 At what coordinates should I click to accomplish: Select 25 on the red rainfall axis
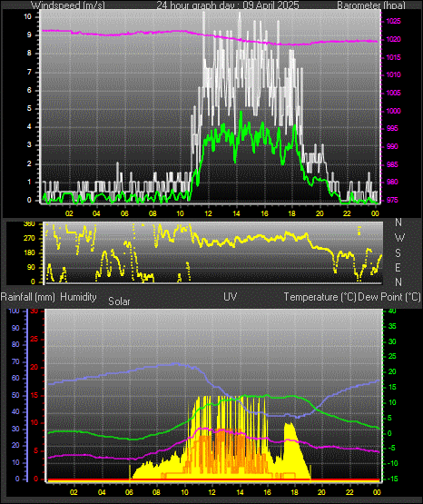34,340
